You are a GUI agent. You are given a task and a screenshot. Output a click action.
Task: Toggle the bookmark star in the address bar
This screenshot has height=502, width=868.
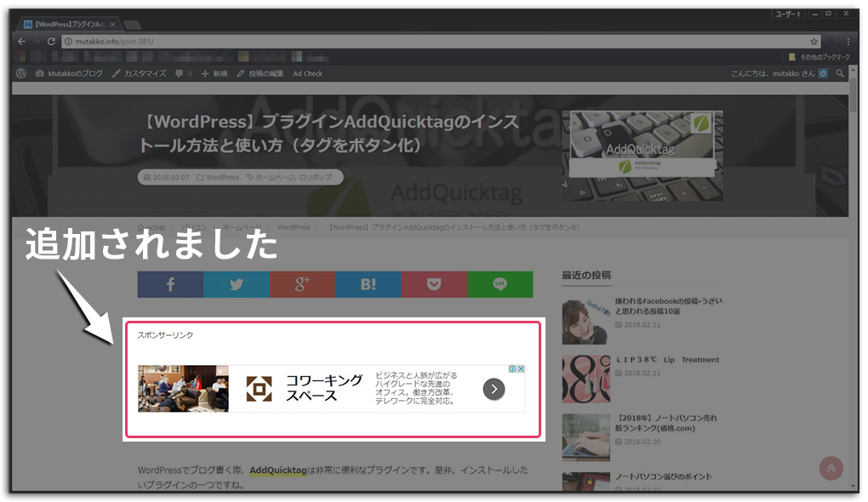[x=814, y=41]
